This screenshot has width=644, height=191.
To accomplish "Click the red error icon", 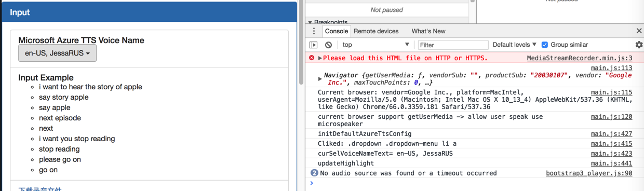I will [x=312, y=58].
